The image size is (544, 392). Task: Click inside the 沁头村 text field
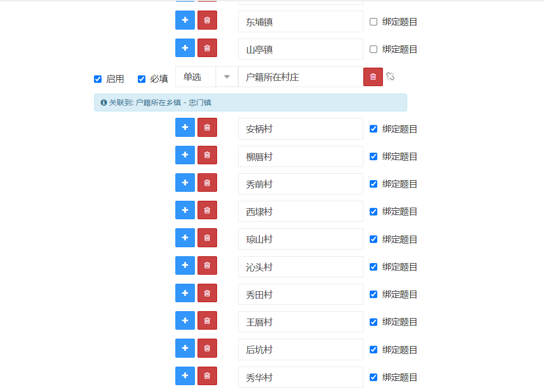point(300,266)
